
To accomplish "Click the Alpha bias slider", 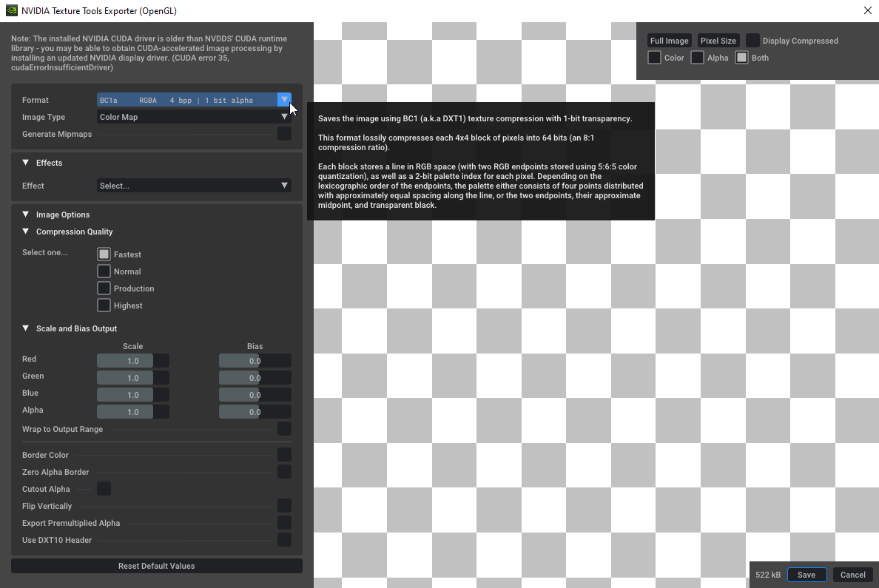I will [x=255, y=411].
